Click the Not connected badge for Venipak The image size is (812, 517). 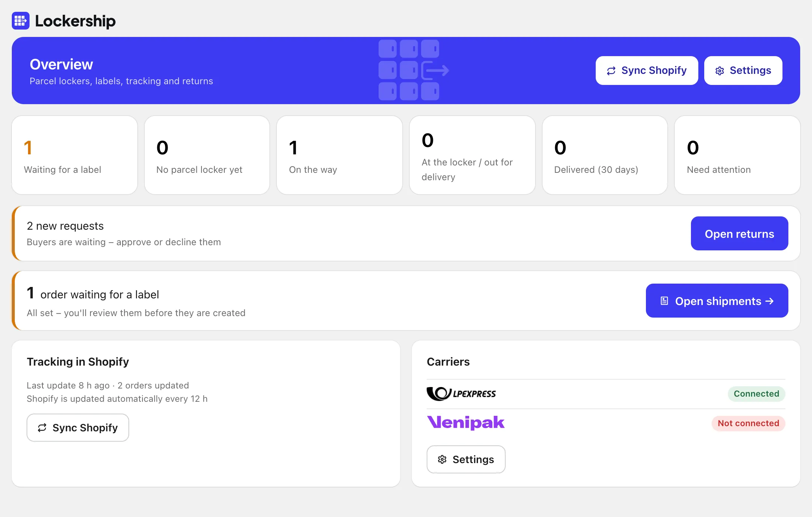748,423
